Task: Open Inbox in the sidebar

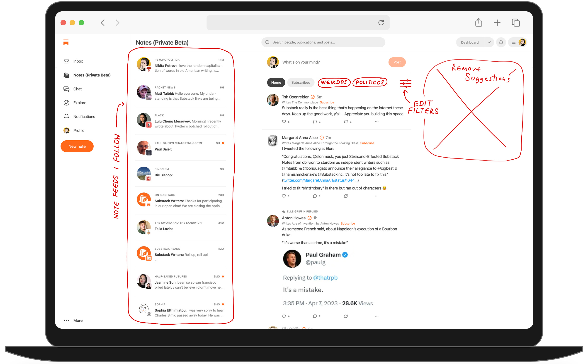Action: [x=73, y=61]
